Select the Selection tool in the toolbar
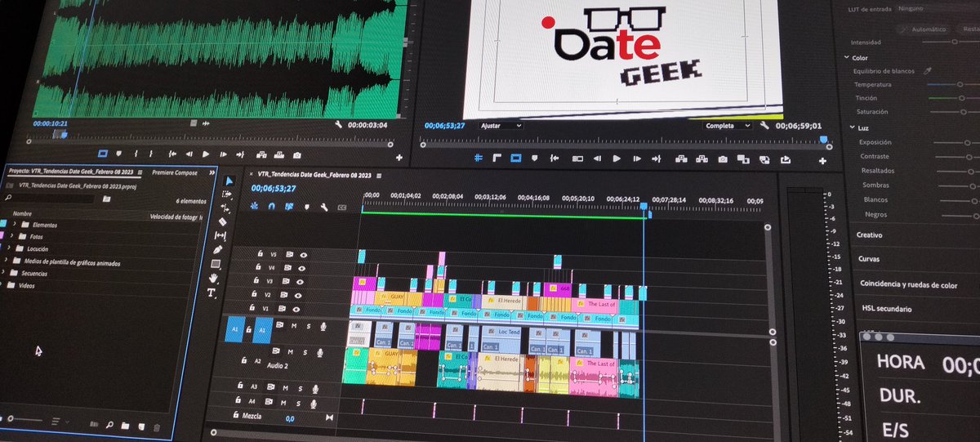The height and width of the screenshot is (442, 980). [229, 181]
